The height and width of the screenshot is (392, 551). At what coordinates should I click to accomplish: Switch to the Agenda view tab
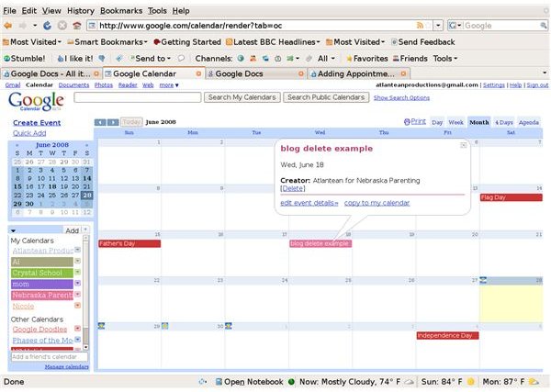529,122
